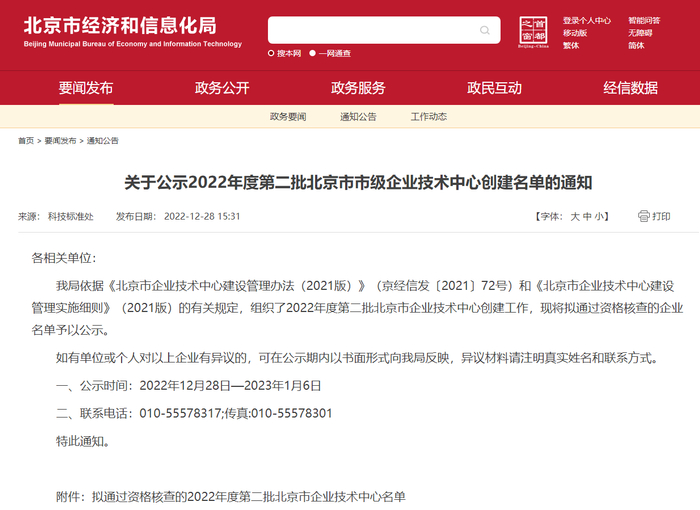
Task: Open the 政务服务 main menu
Action: point(358,88)
